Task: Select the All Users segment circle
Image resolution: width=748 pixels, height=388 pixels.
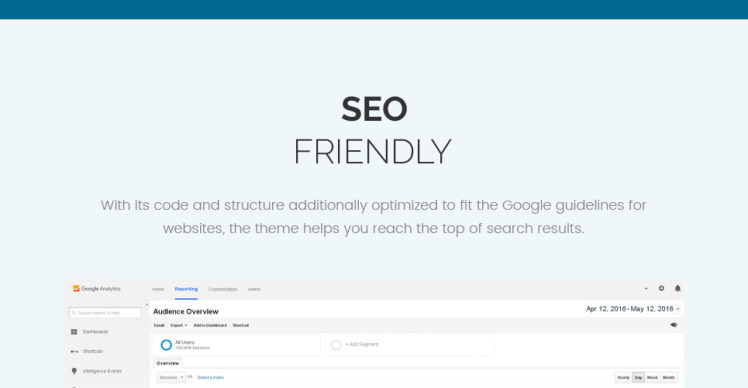Action: coord(166,345)
